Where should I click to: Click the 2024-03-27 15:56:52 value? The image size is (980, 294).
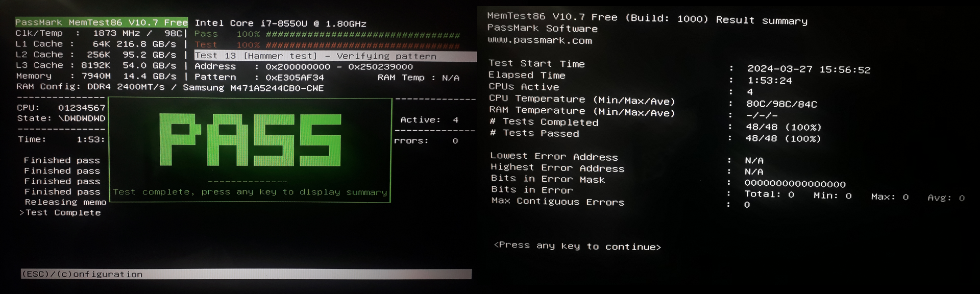point(808,69)
